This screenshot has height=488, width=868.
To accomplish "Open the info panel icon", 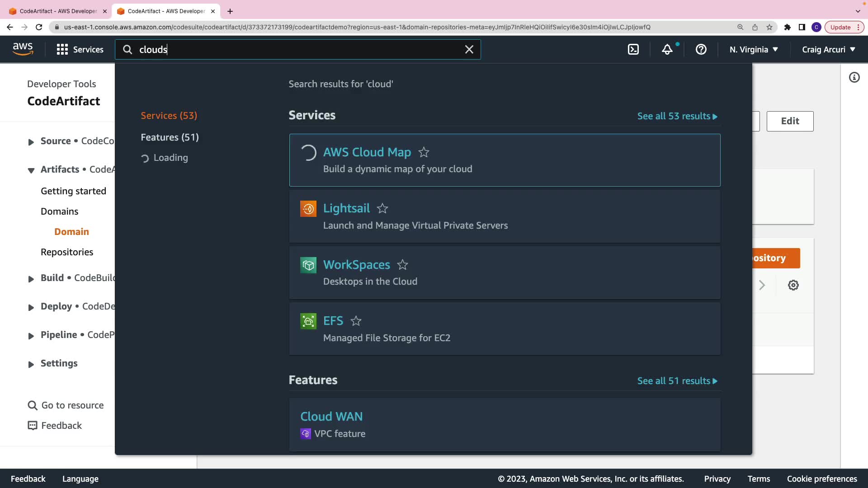I will pos(854,78).
